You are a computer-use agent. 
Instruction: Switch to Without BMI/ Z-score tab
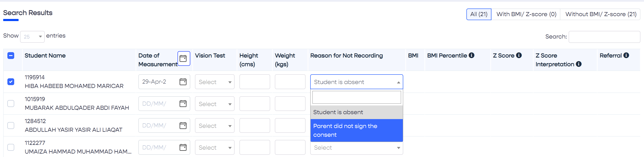[x=600, y=14]
